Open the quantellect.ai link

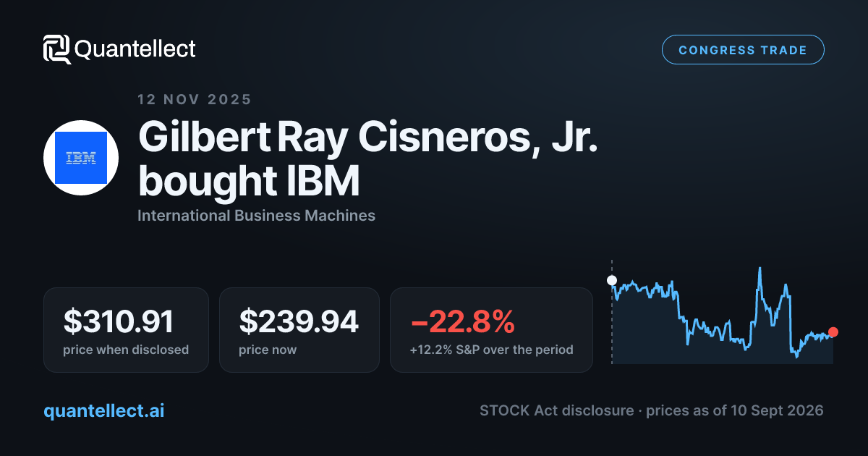pos(104,410)
